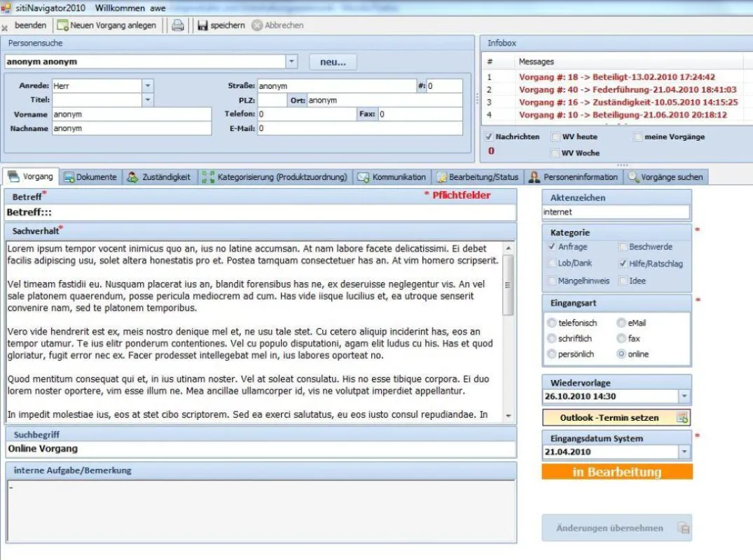Click into the Betreff input field
The height and width of the screenshot is (560, 753).
coord(261,212)
